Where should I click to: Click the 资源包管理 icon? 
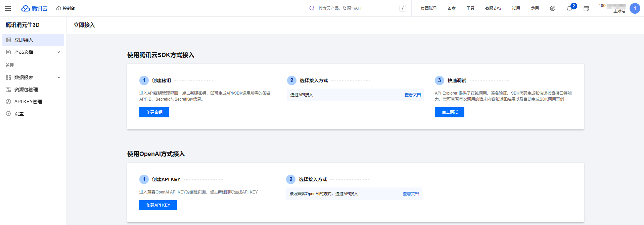[x=8, y=90]
